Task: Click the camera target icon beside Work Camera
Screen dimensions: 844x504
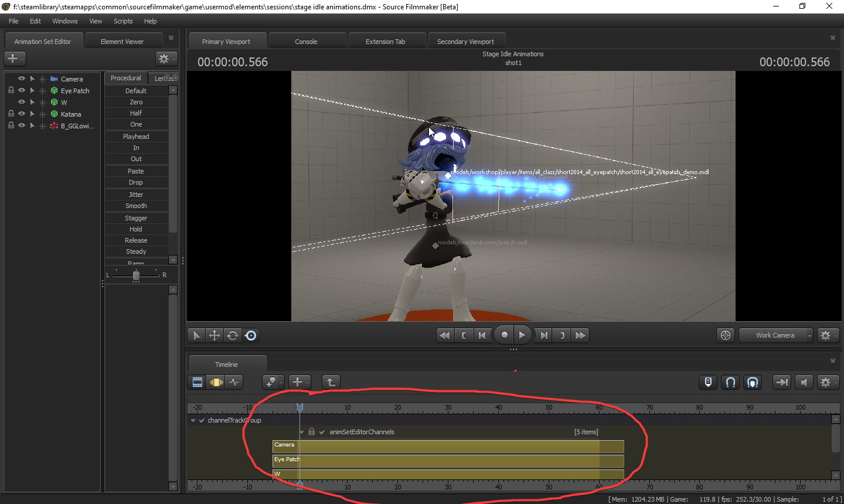Action: pos(726,335)
